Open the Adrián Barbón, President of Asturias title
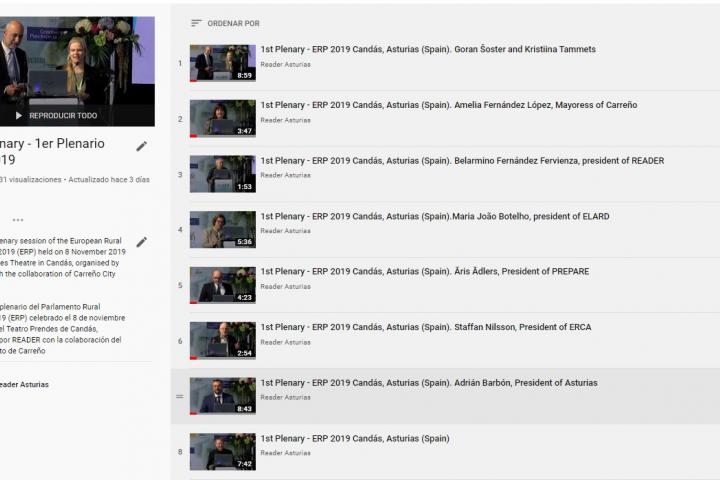This screenshot has width=720, height=480. [428, 383]
